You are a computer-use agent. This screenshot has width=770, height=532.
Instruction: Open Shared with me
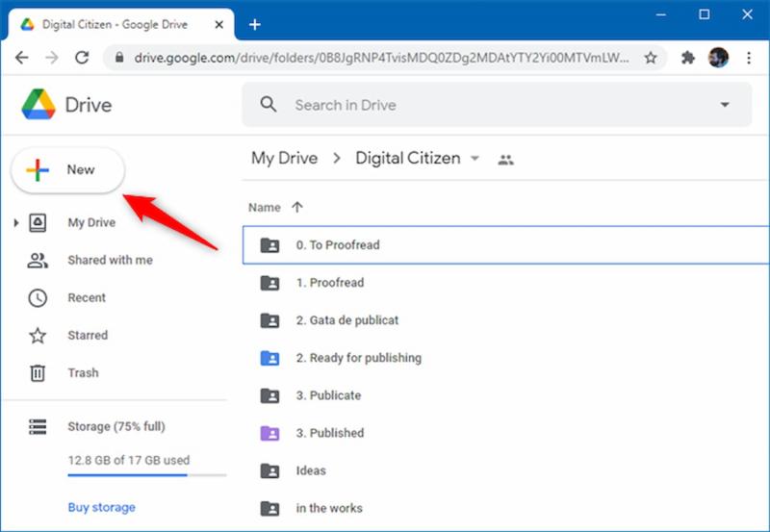[x=110, y=260]
